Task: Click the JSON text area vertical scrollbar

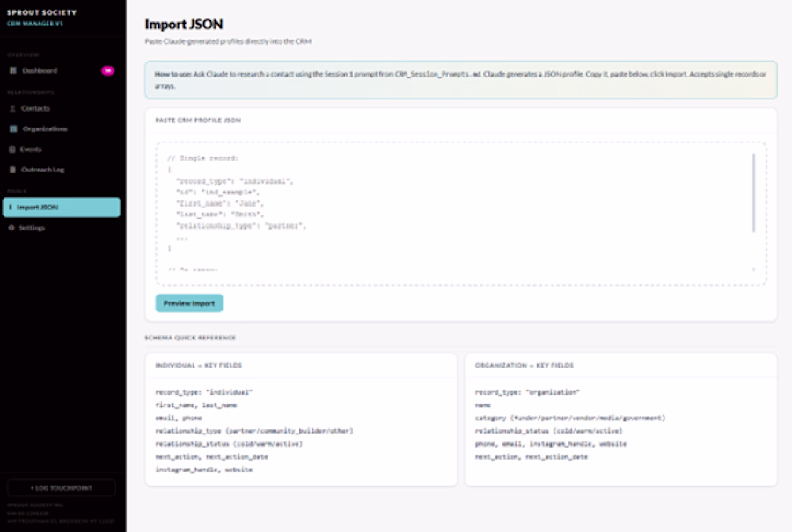Action: pyautogui.click(x=753, y=193)
